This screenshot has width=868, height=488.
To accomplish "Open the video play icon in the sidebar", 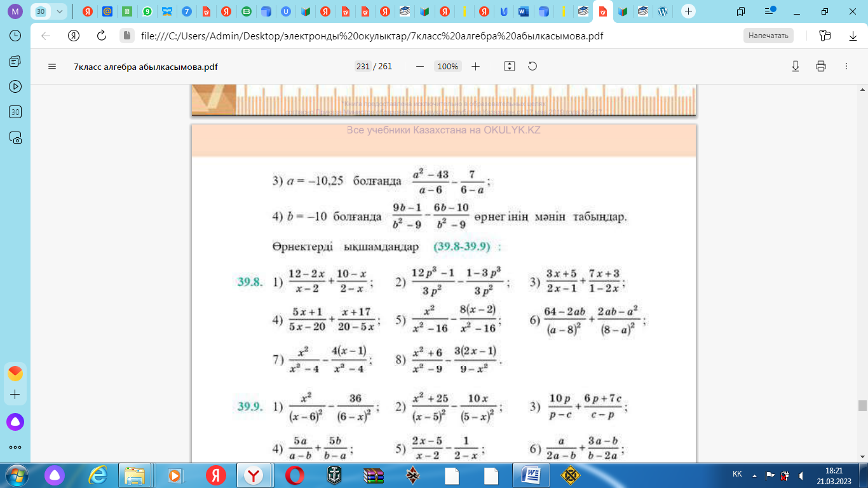I will pos(16,86).
